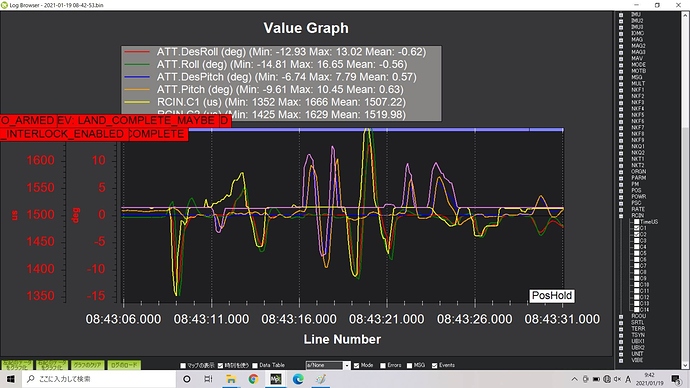Toggle the IME input mode 'A' indicator
690x388 pixels.
628,379
